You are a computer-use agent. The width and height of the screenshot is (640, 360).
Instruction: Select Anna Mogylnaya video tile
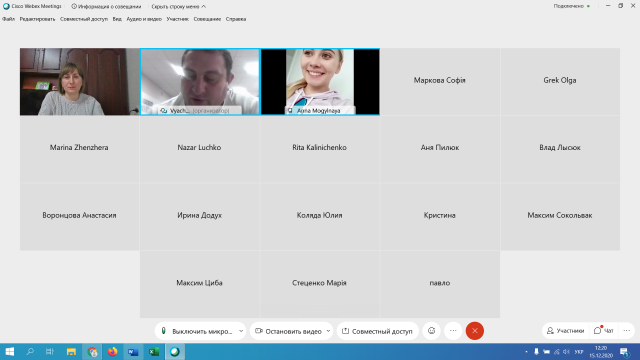point(320,82)
